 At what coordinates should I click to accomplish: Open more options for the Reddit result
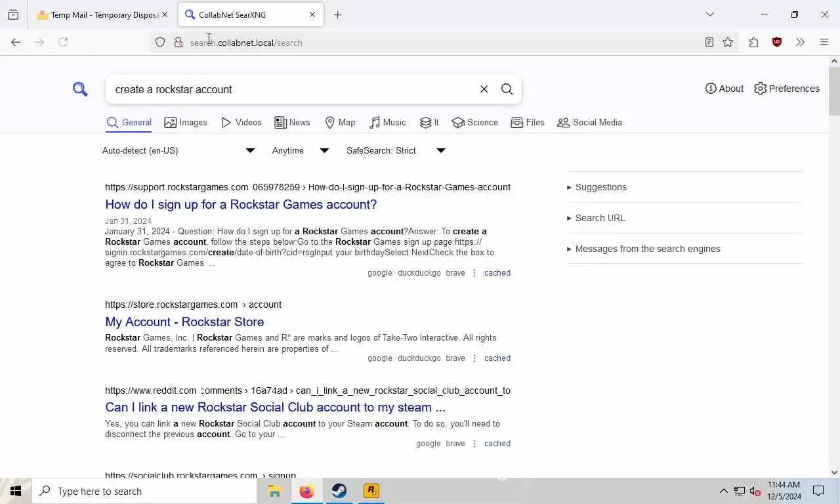pyautogui.click(x=474, y=444)
